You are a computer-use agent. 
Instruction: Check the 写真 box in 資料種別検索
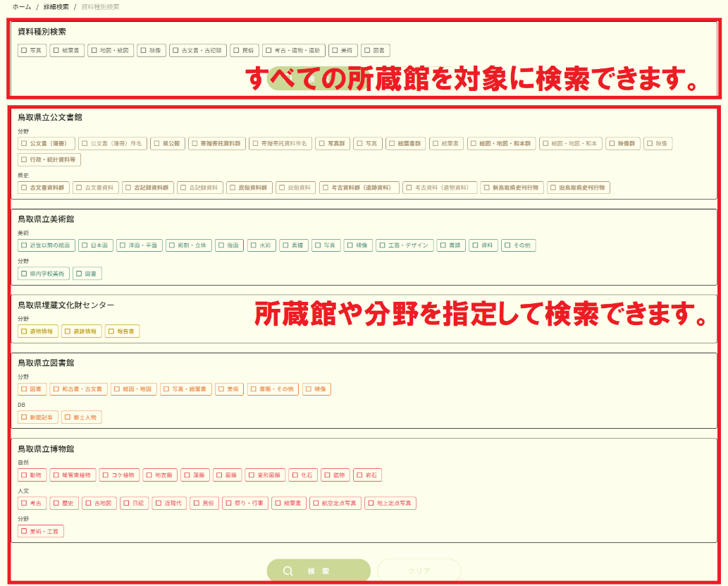pyautogui.click(x=25, y=50)
